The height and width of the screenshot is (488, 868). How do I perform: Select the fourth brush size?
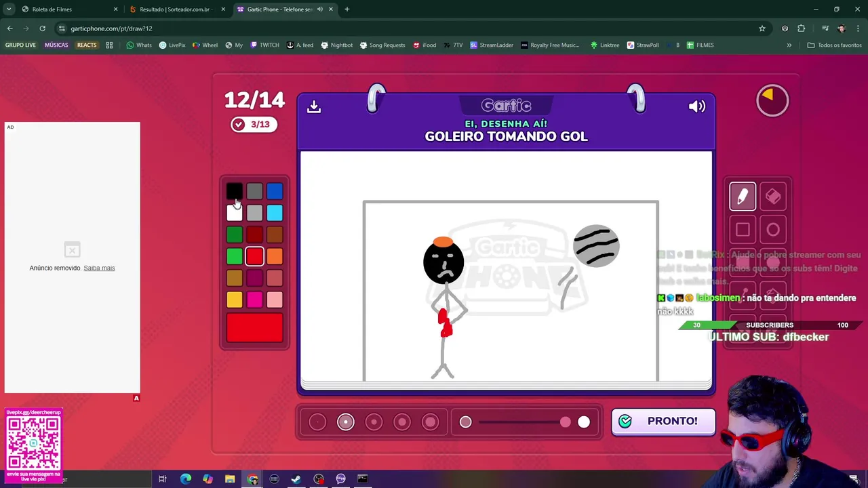point(402,422)
